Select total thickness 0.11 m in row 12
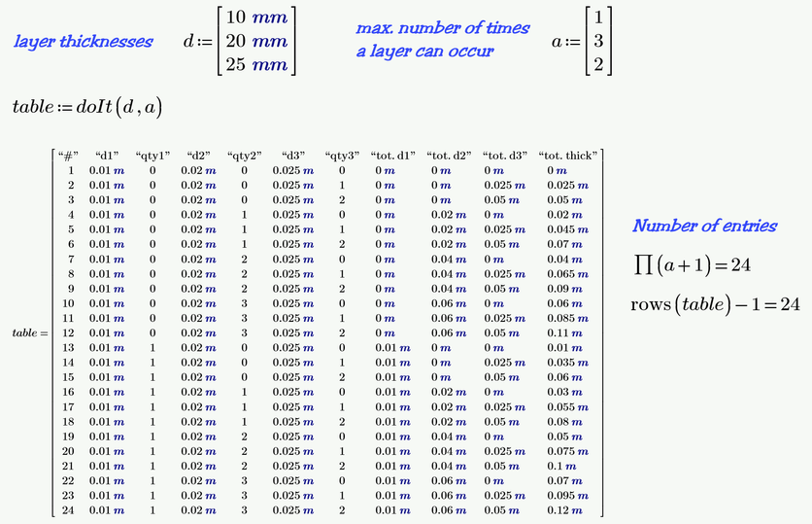This screenshot has width=812, height=524. tap(565, 332)
